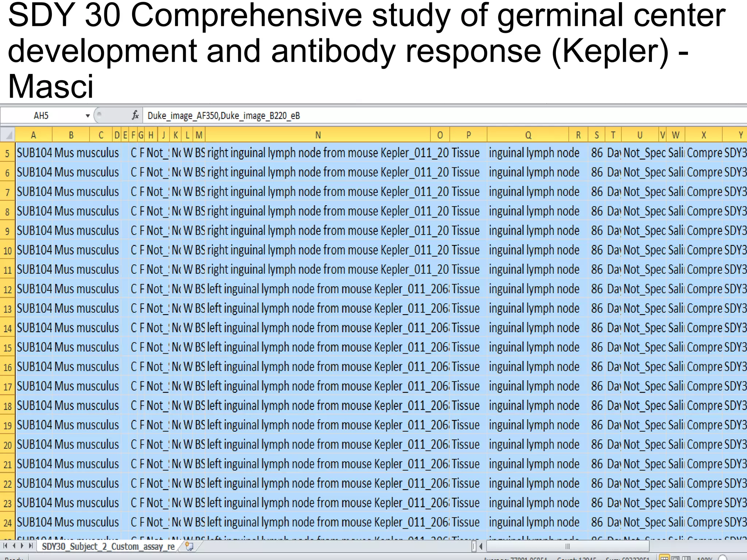This screenshot has width=747, height=560.
Task: Click the tab bar split handle
Action: click(x=474, y=546)
